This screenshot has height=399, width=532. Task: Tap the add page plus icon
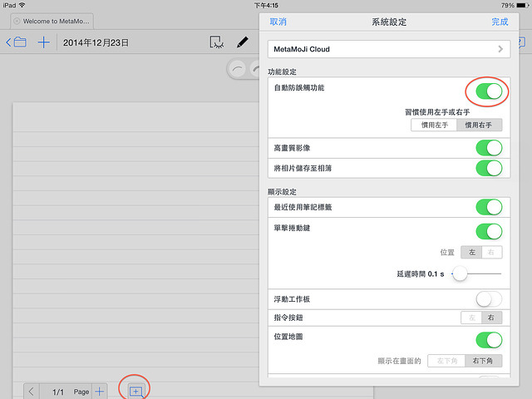point(100,392)
